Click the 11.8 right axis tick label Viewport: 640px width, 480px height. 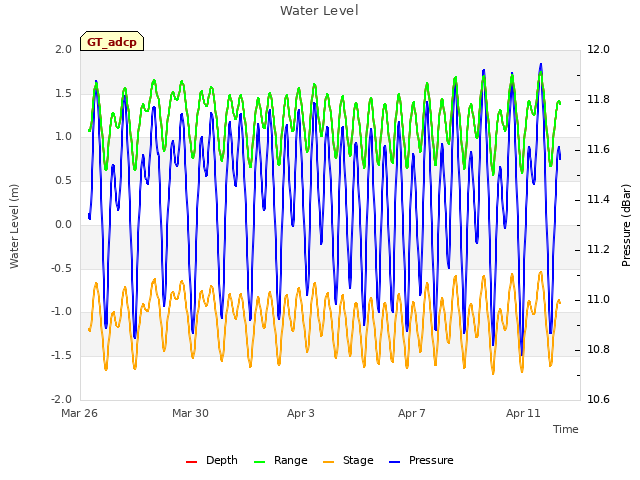click(598, 99)
